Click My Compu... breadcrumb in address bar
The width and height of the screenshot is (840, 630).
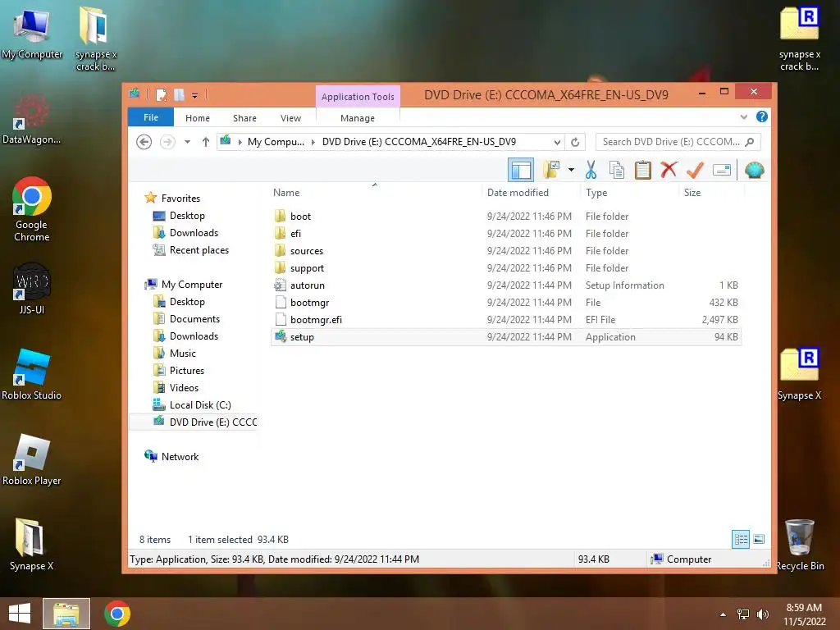pyautogui.click(x=276, y=142)
